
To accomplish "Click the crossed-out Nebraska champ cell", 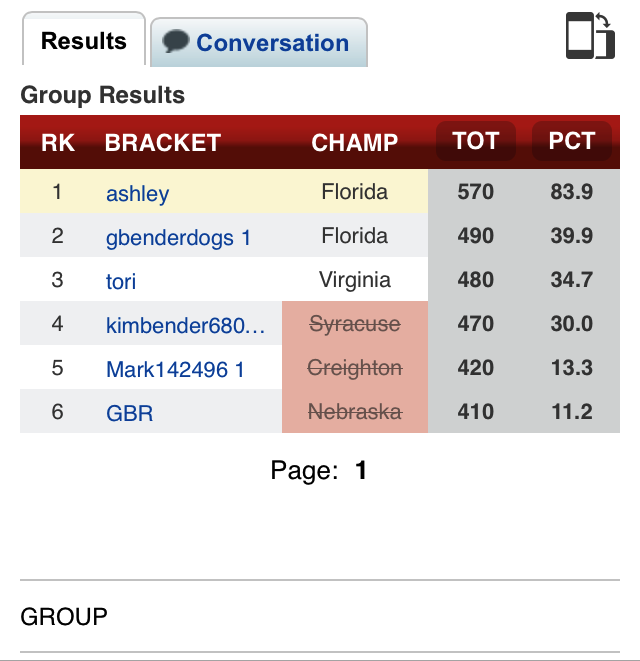I will (x=354, y=411).
